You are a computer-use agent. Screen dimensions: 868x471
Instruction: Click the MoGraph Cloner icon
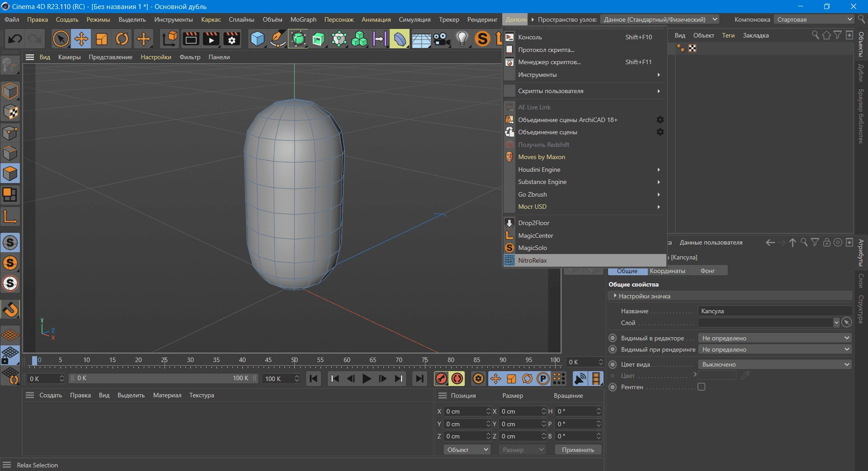[359, 39]
